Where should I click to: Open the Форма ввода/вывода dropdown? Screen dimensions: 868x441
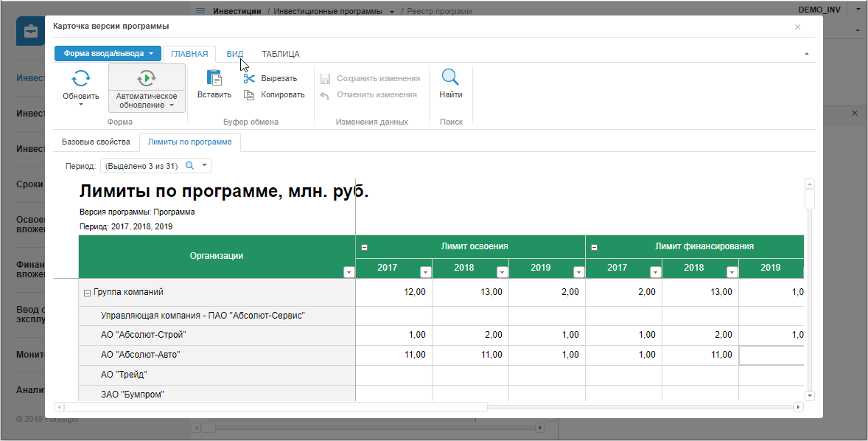point(108,54)
